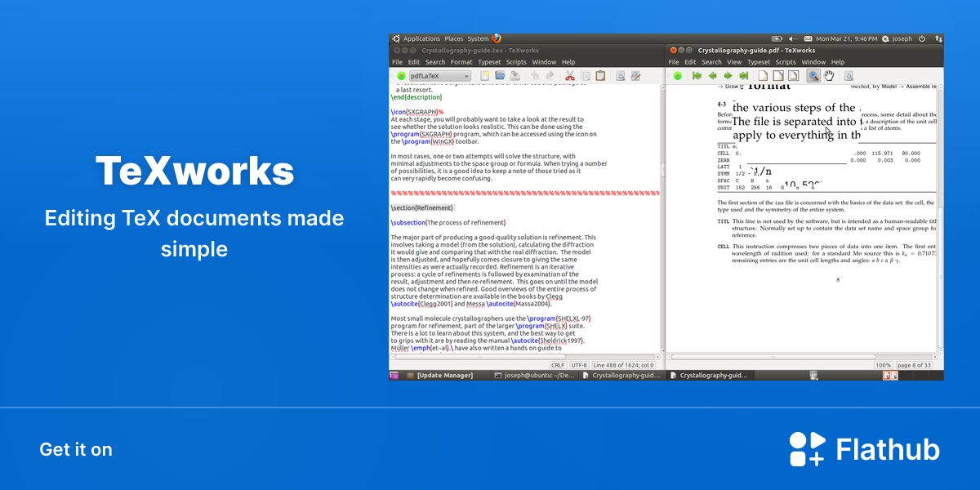Click the Find icon in PDF toolbar
Viewport: 980px width, 490px height.
coord(849,76)
